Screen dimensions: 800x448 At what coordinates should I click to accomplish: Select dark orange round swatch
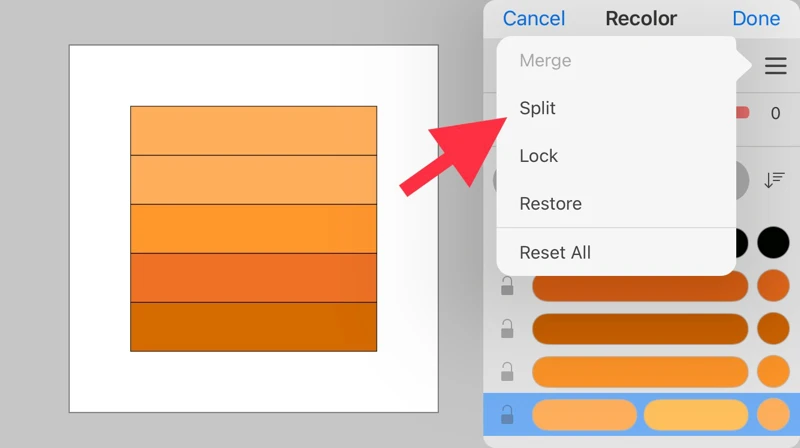tap(773, 286)
